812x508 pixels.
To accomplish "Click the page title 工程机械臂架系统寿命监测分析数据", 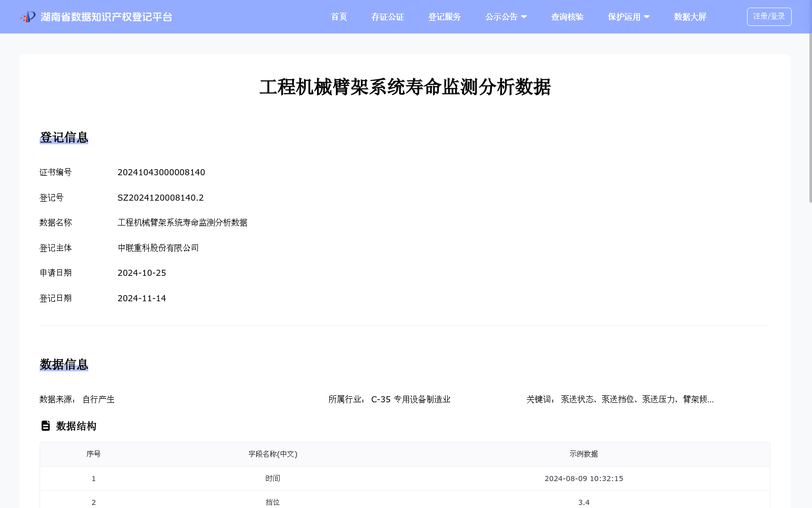I will coord(405,87).
